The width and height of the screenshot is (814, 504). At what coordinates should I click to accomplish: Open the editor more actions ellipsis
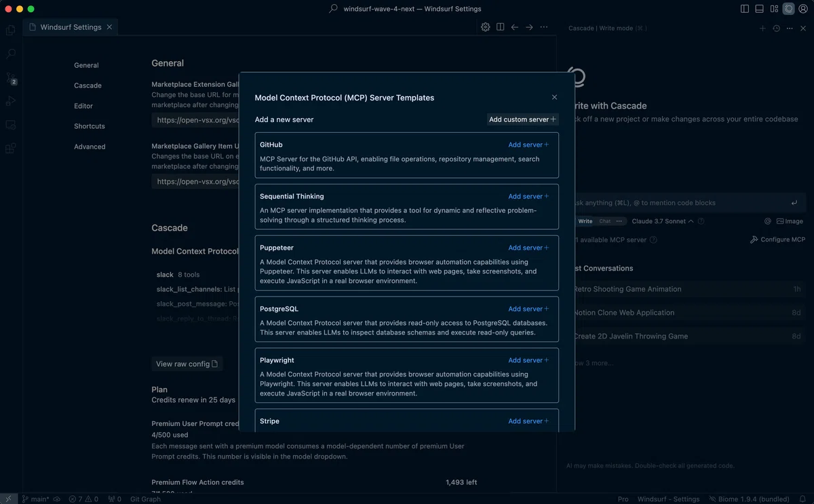543,27
